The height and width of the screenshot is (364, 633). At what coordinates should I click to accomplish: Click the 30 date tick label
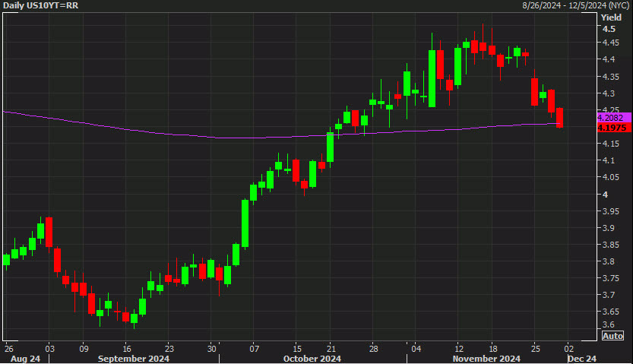click(211, 349)
